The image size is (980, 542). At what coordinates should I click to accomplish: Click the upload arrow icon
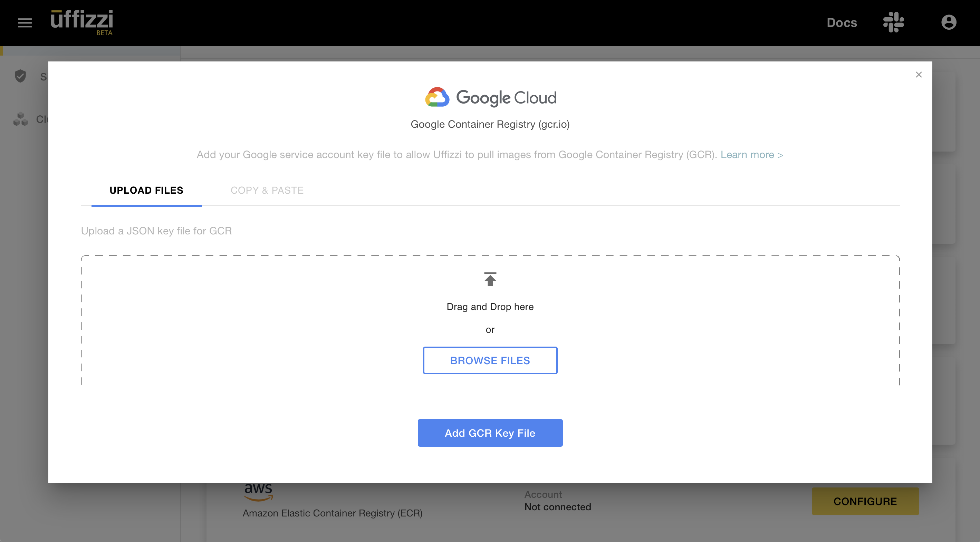point(490,279)
